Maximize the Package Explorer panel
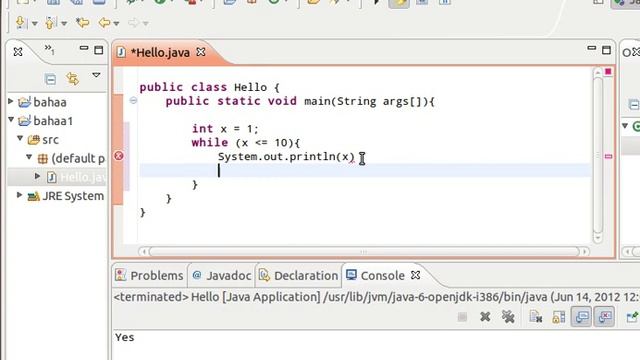This screenshot has height=360, width=640. (x=99, y=50)
